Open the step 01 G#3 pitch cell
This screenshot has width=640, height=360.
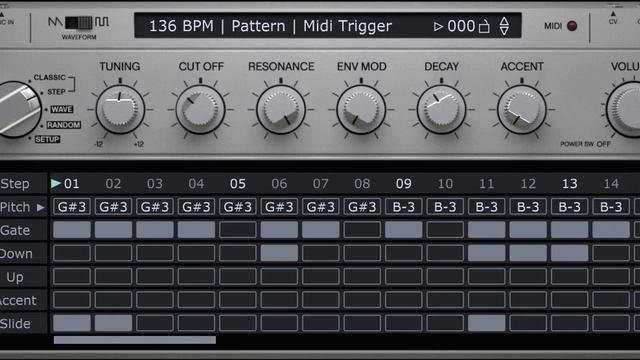point(72,207)
